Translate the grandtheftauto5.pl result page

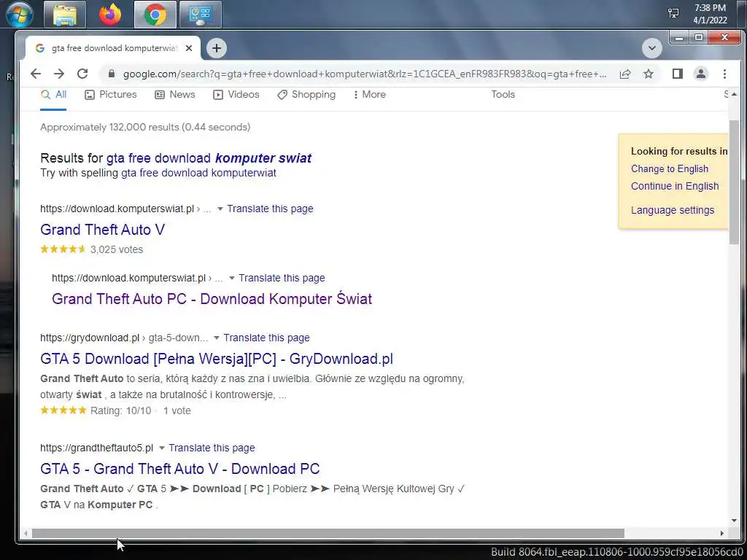(x=212, y=448)
